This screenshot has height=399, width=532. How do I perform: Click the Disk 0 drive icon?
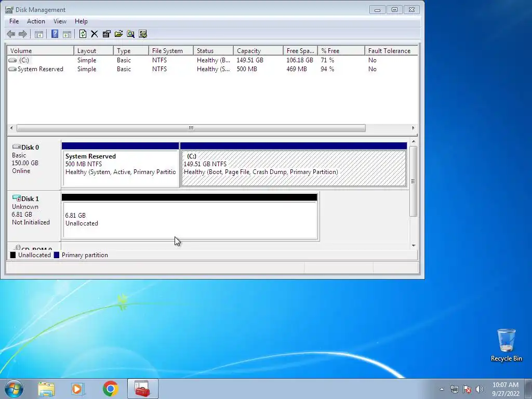point(16,147)
